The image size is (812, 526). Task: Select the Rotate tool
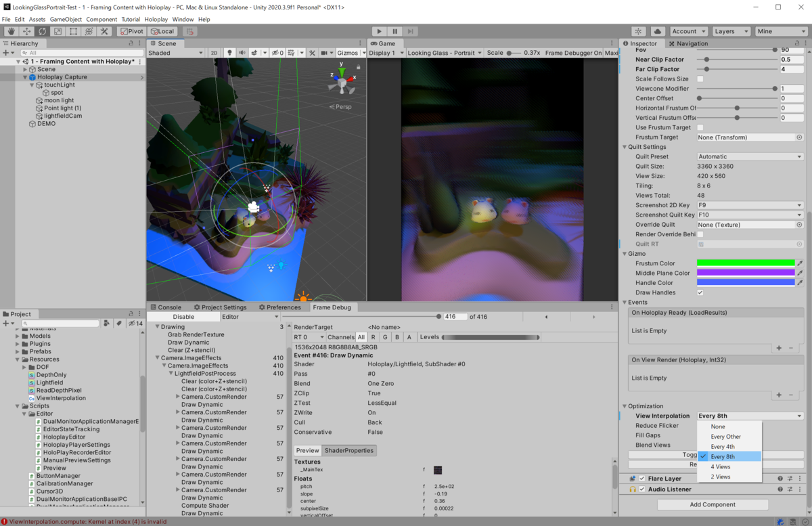(x=43, y=31)
